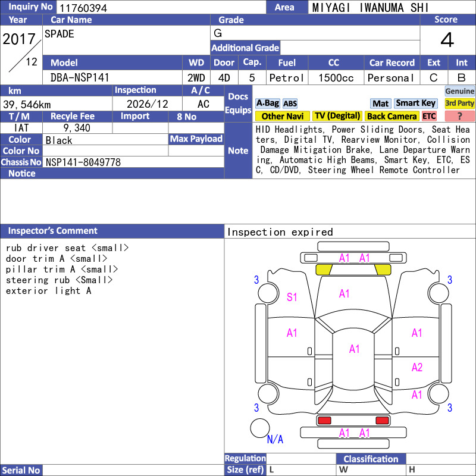Click the N/A spare tire circle
The height and width of the screenshot is (476, 476).
(x=260, y=428)
